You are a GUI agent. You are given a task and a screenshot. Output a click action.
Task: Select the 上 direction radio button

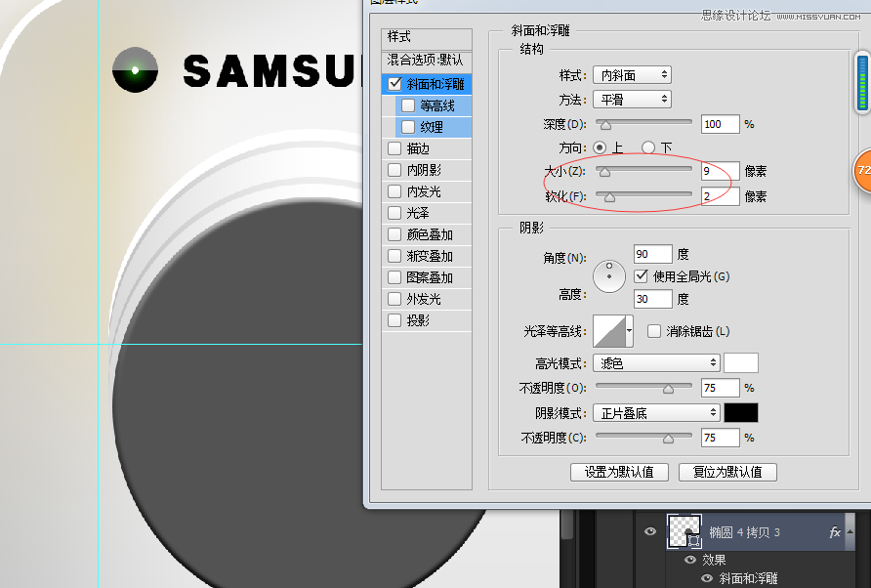pos(600,147)
